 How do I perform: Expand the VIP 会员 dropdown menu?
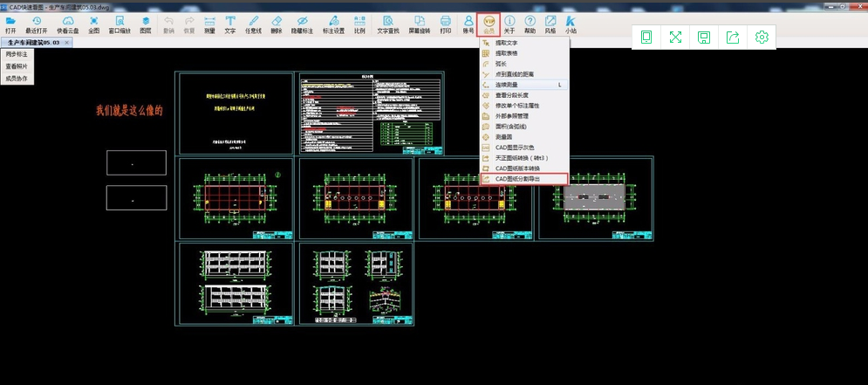(x=489, y=24)
